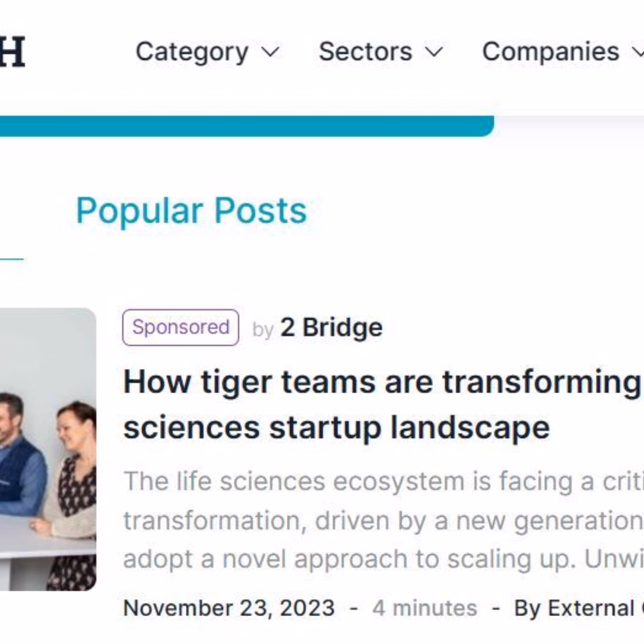Expand the chevron beside Category
Image resolution: width=644 pixels, height=644 pixels.
270,52
